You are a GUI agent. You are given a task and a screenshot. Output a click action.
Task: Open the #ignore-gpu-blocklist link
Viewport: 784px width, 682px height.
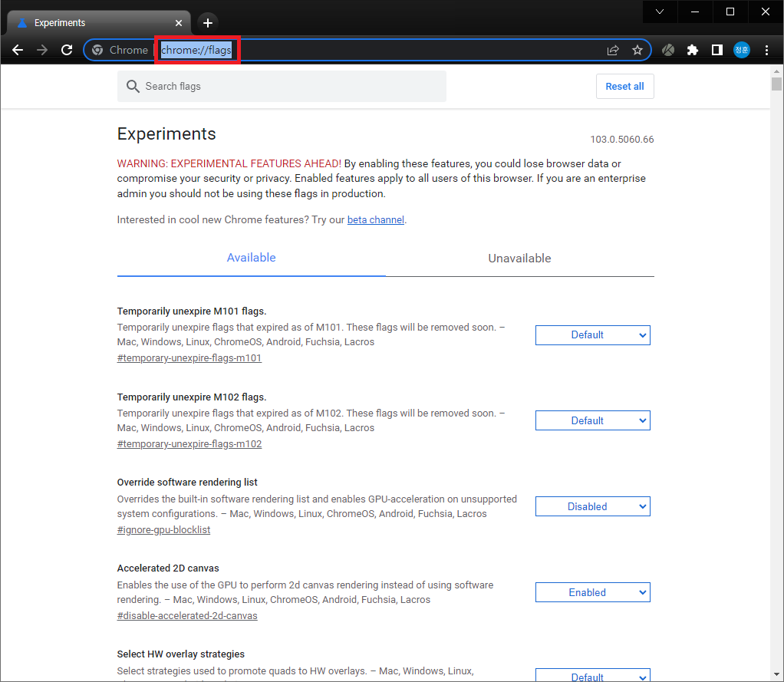[x=163, y=530]
